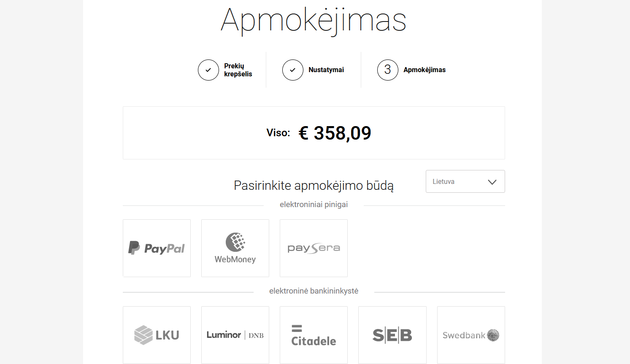Choose Luminor DNB bank
The image size is (630, 364).
235,335
